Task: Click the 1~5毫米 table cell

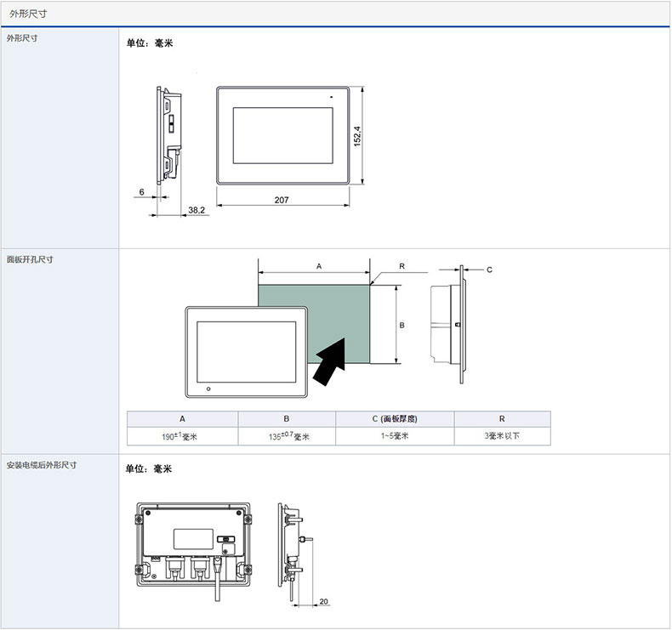Action: point(395,436)
